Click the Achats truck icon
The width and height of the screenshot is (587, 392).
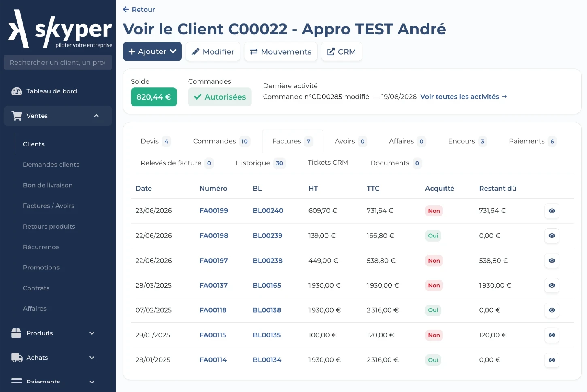(x=17, y=358)
